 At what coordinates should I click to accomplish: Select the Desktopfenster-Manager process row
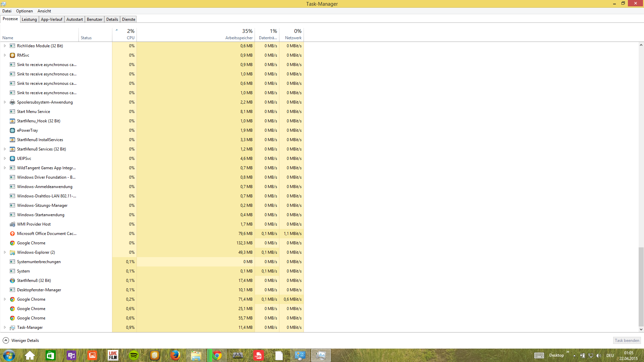39,290
